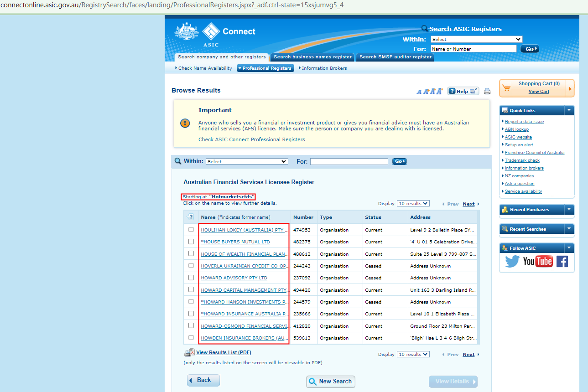The image size is (588, 392).
Task: Click the ASIC crest logo
Action: click(187, 32)
